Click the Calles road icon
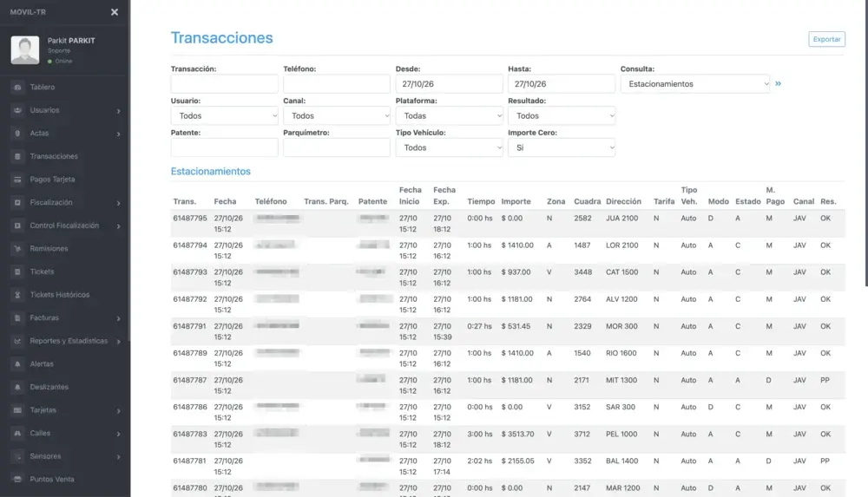 click(17, 434)
